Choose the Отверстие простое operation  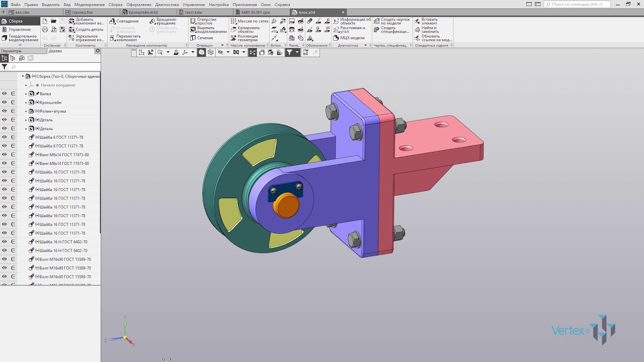203,22
